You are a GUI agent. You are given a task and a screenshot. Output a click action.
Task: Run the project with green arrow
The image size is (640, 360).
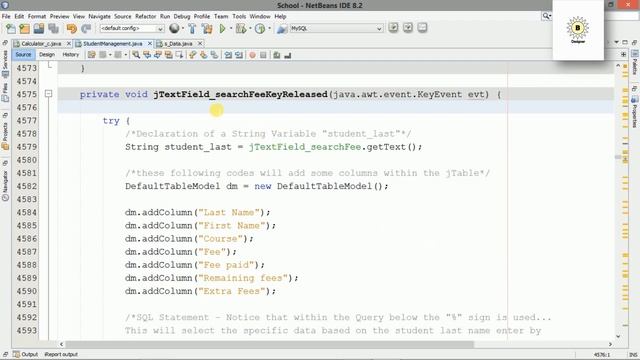click(222, 29)
